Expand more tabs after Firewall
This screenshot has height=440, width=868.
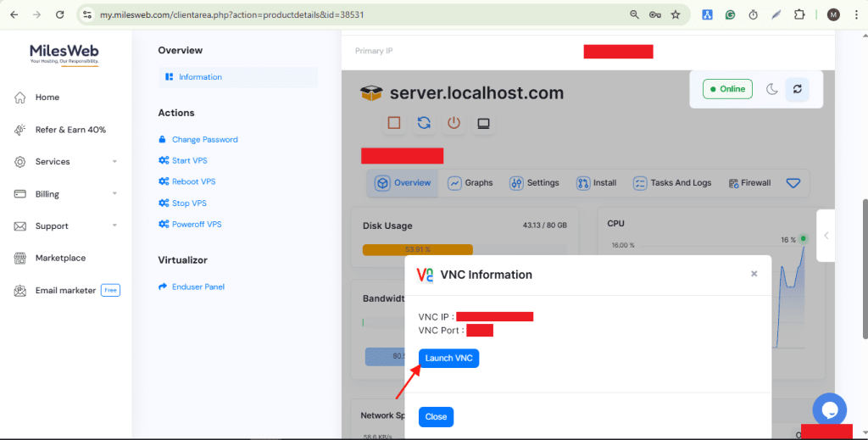click(x=793, y=183)
